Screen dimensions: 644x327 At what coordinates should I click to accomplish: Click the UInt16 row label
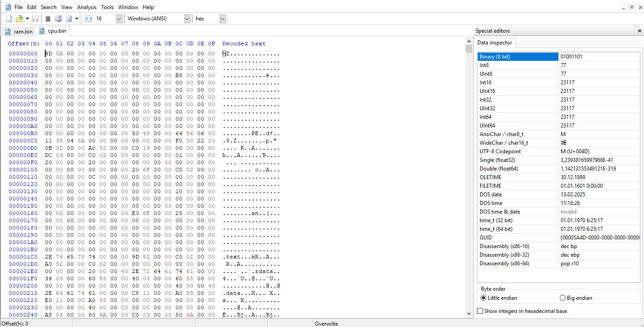(x=488, y=91)
